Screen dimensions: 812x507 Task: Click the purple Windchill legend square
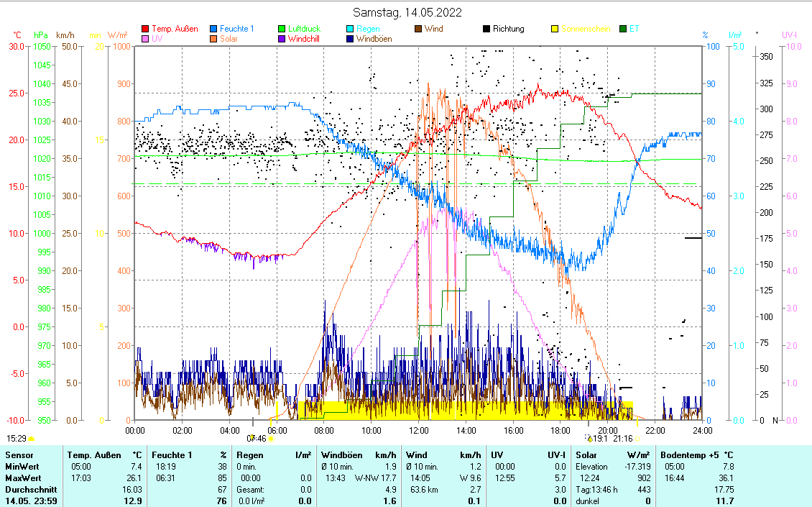click(282, 39)
